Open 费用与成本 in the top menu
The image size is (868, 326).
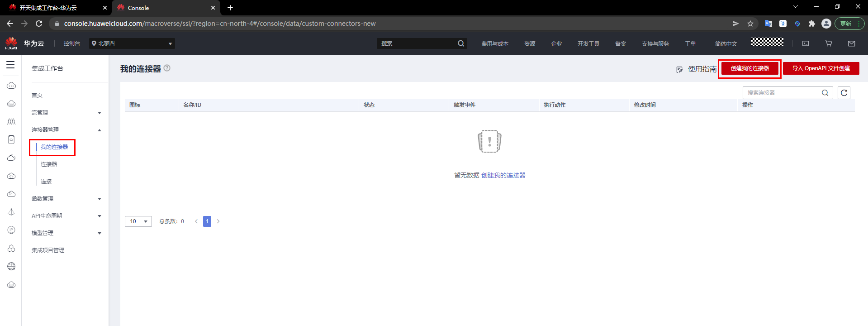(x=495, y=44)
